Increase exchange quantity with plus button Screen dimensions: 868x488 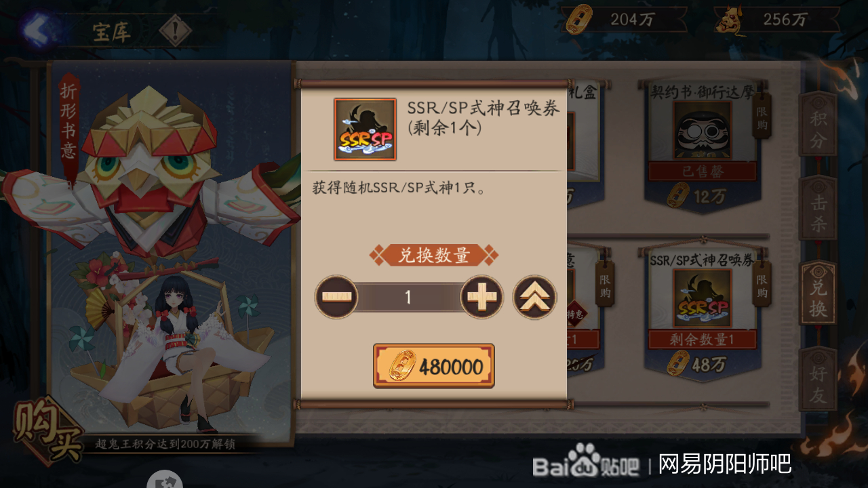click(481, 297)
